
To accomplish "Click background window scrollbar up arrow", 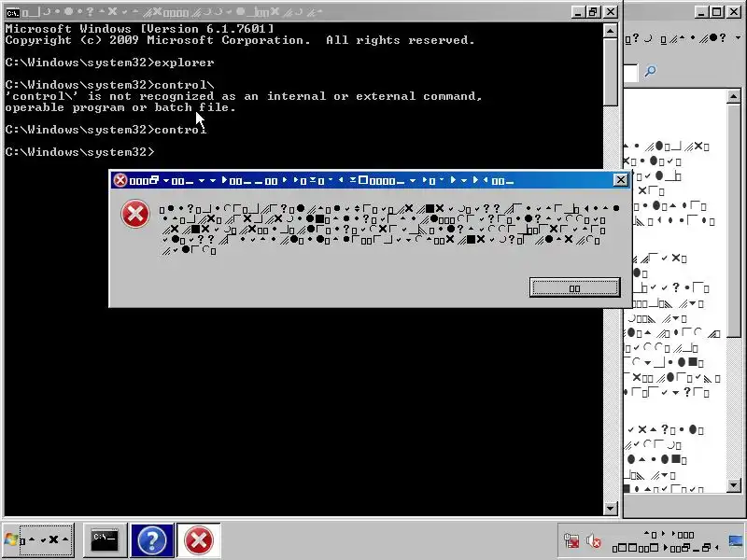I will coord(734,97).
